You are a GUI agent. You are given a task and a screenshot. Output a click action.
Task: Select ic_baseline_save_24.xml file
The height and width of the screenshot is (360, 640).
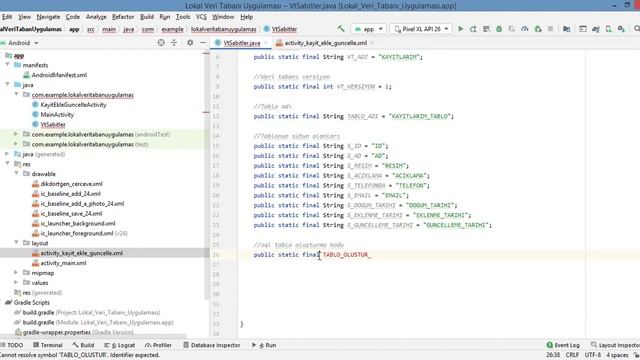[x=71, y=213]
